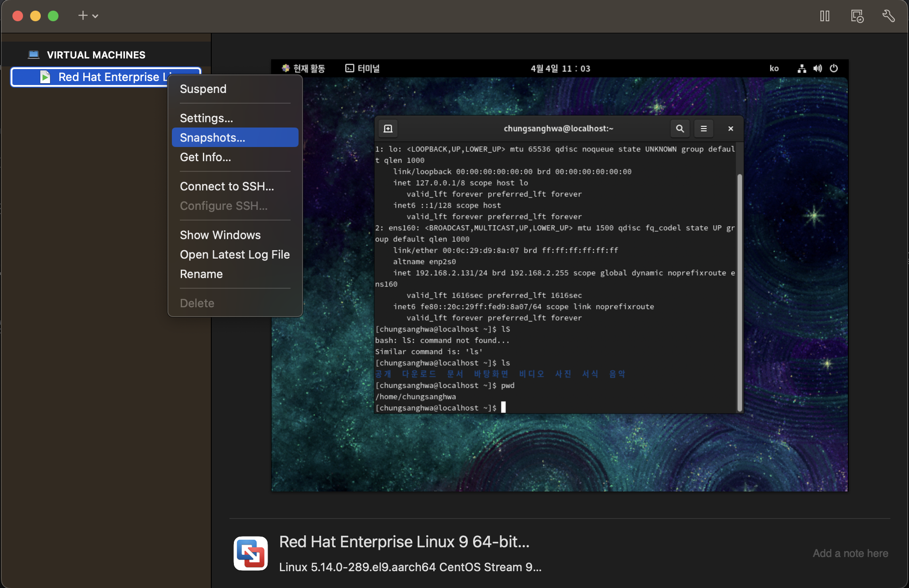Click Add a note here field
Viewport: 909px width, 588px height.
point(850,553)
